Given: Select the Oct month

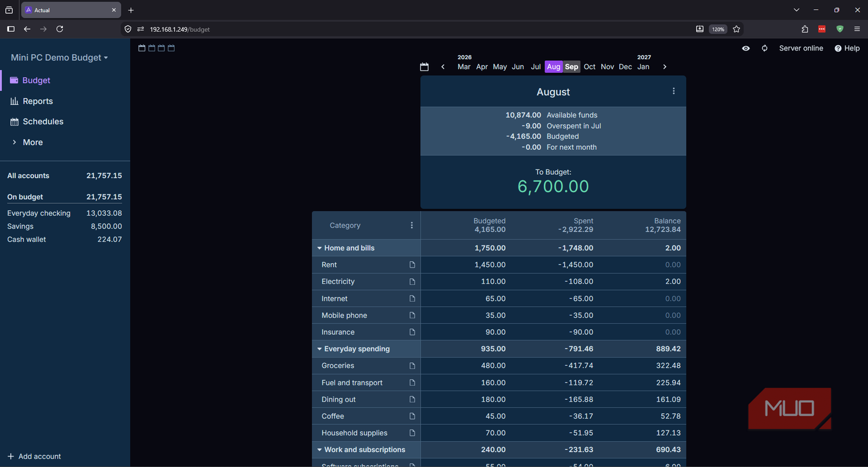Looking at the screenshot, I should 590,67.
